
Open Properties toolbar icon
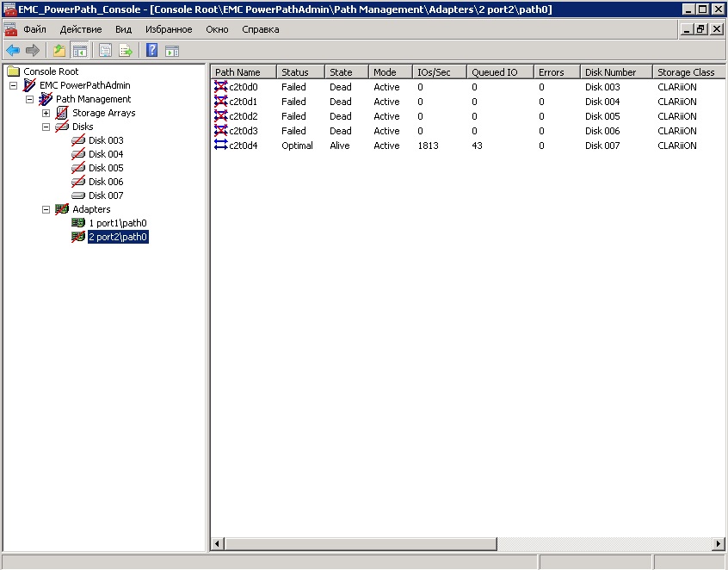pyautogui.click(x=105, y=50)
